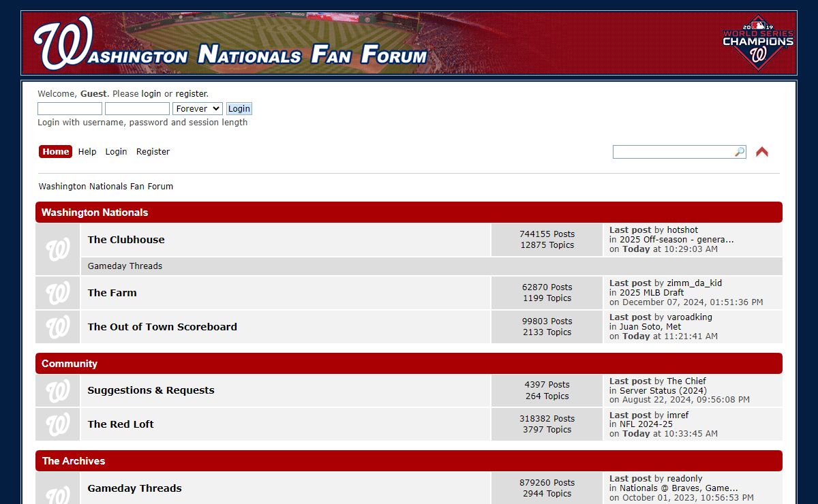818x504 pixels.
Task: Click the register link in welcome text
Action: click(x=191, y=94)
